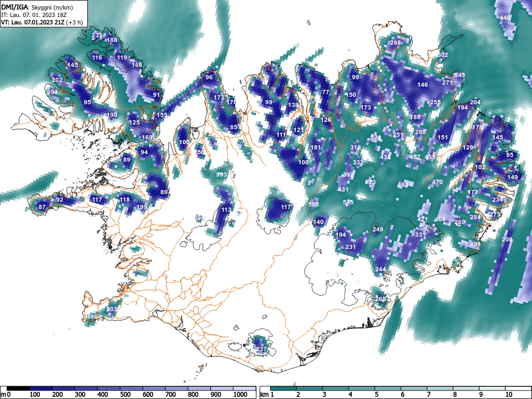Click the visibility value '271'
The image size is (532, 399).
coord(447,82)
